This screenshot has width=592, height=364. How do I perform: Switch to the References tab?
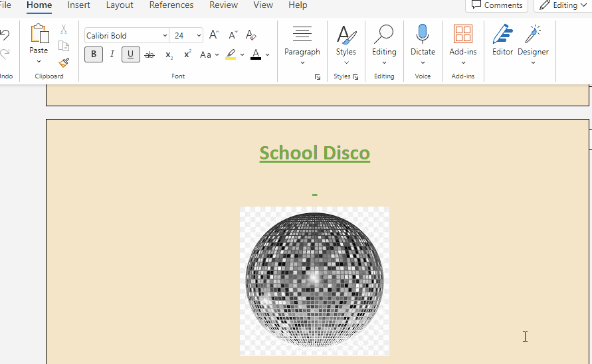[x=171, y=5]
